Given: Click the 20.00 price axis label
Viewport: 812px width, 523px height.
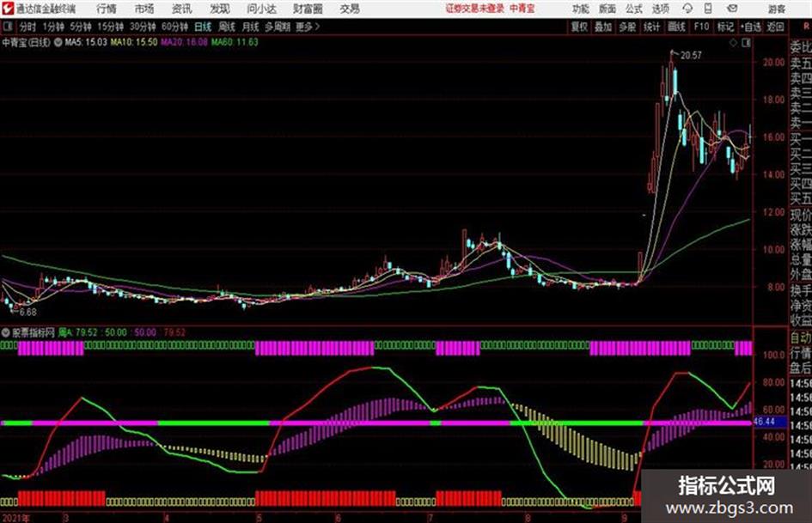Looking at the screenshot, I should click(773, 63).
